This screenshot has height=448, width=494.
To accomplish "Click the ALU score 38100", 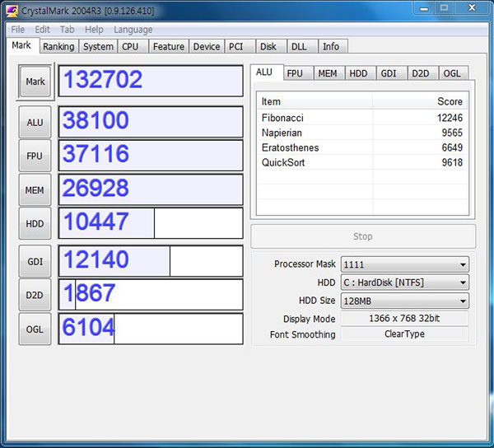I will point(151,122).
